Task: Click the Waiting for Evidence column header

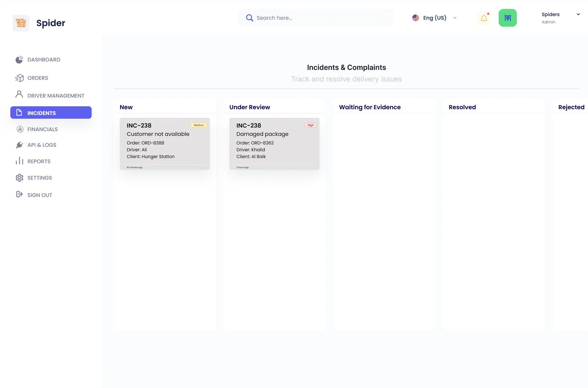Action: pyautogui.click(x=370, y=107)
